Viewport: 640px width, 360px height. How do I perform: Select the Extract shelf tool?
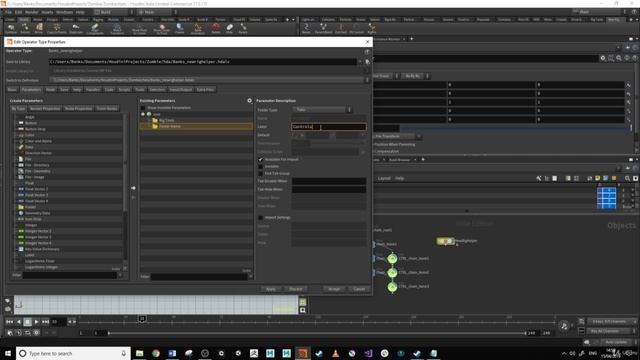point(25,29)
